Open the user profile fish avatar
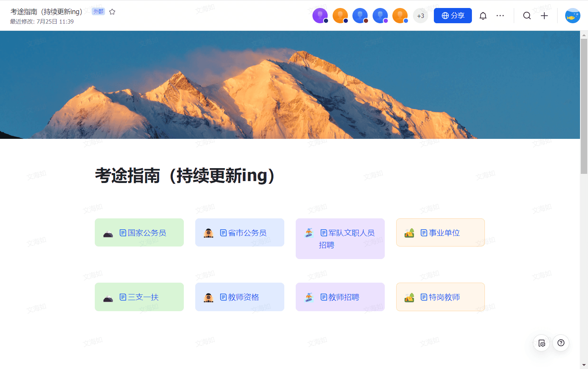 pyautogui.click(x=572, y=16)
